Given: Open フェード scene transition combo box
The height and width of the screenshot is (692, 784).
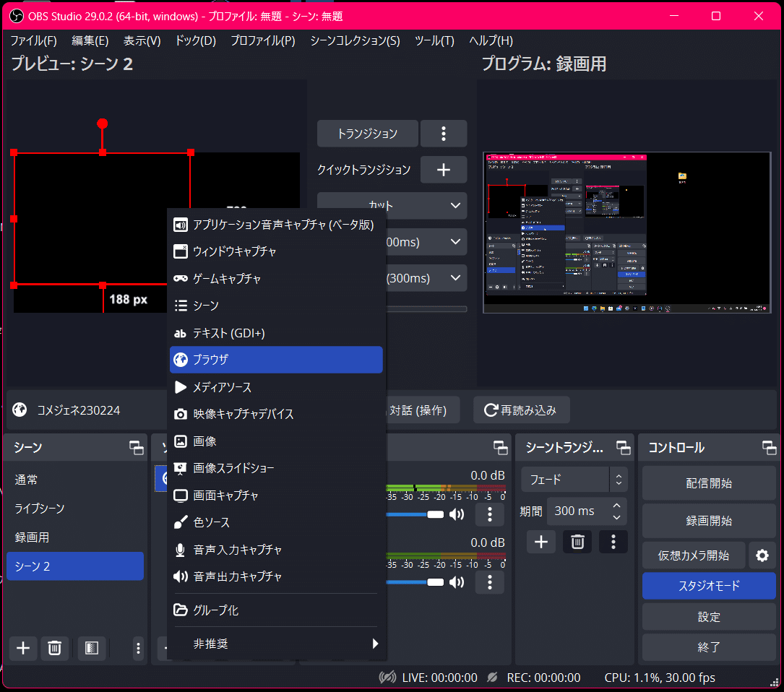Looking at the screenshot, I should [574, 480].
